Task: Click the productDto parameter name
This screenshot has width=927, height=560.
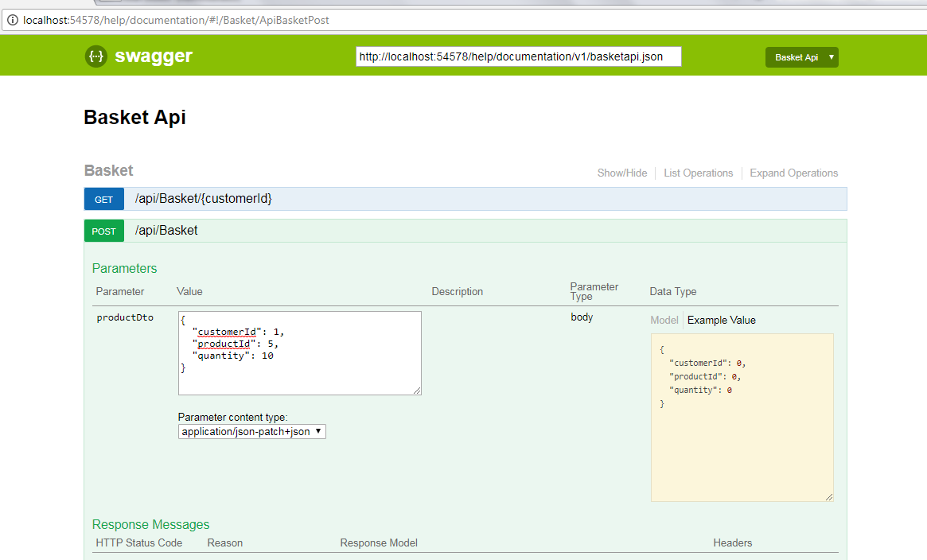Action: (x=125, y=318)
